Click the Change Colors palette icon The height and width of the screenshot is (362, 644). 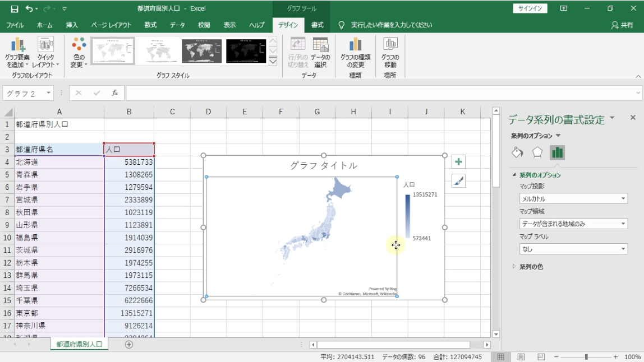79,45
